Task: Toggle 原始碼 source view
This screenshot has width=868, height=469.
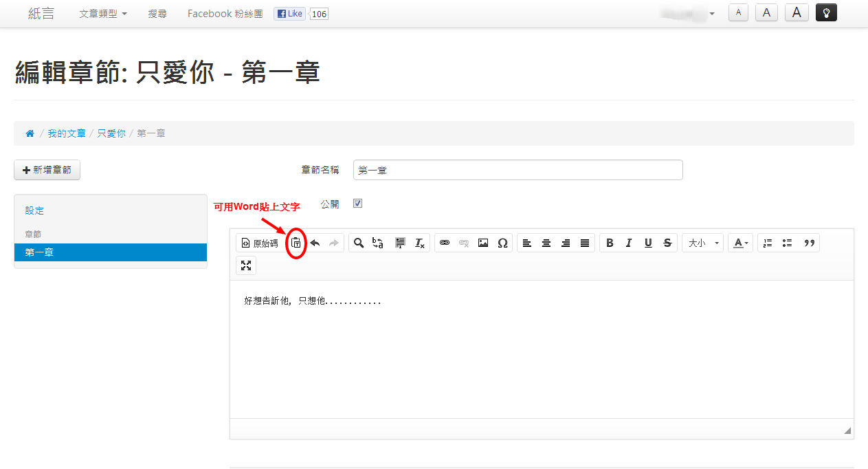Action: point(259,243)
